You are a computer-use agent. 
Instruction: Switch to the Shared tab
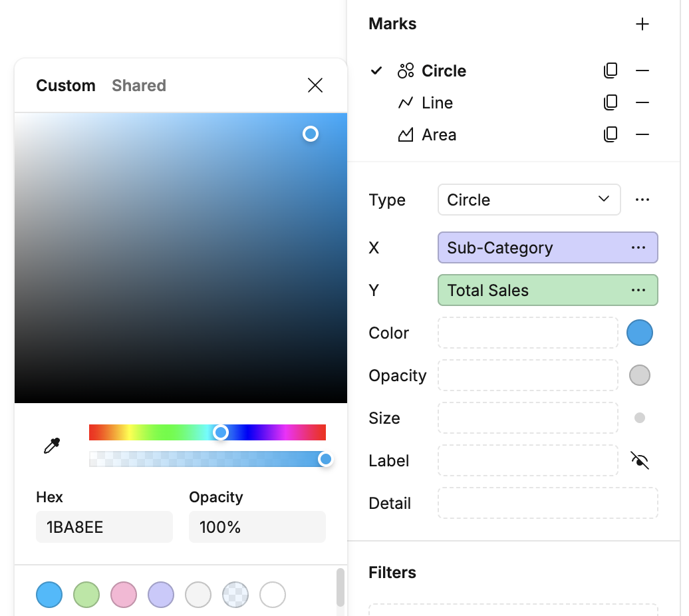click(x=139, y=86)
